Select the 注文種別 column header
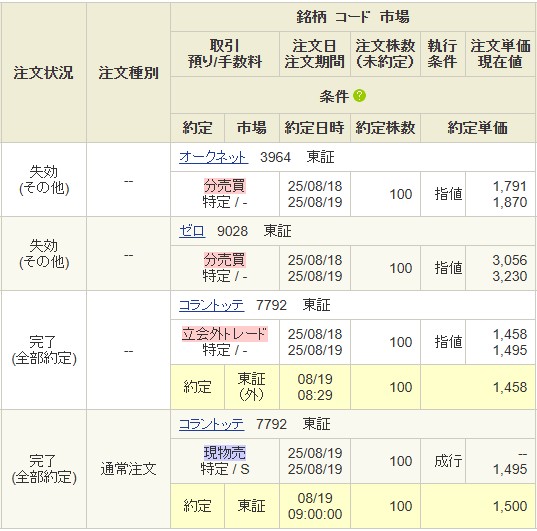This screenshot has width=537, height=531. 128,73
